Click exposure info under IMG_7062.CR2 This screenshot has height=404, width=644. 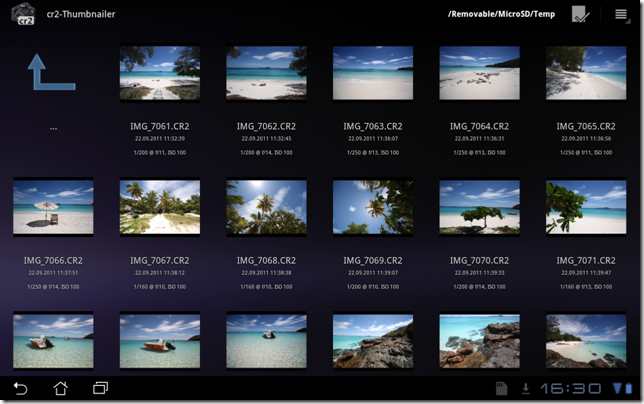266,153
